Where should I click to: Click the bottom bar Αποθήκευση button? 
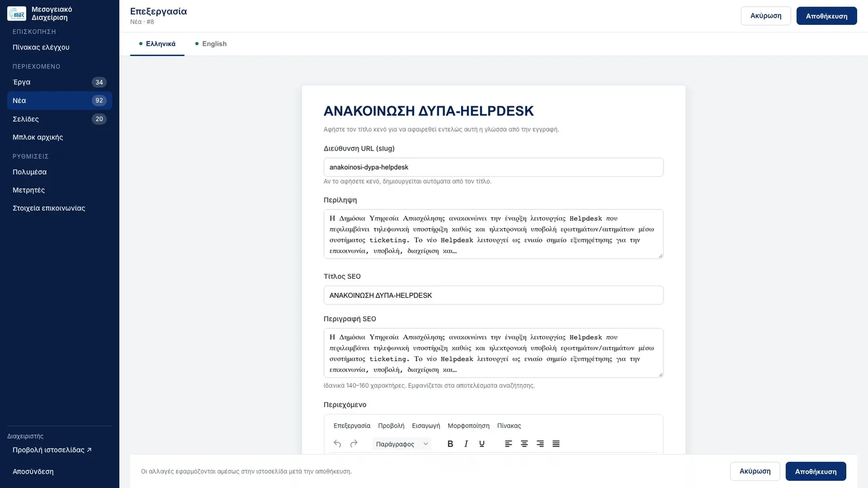point(815,471)
